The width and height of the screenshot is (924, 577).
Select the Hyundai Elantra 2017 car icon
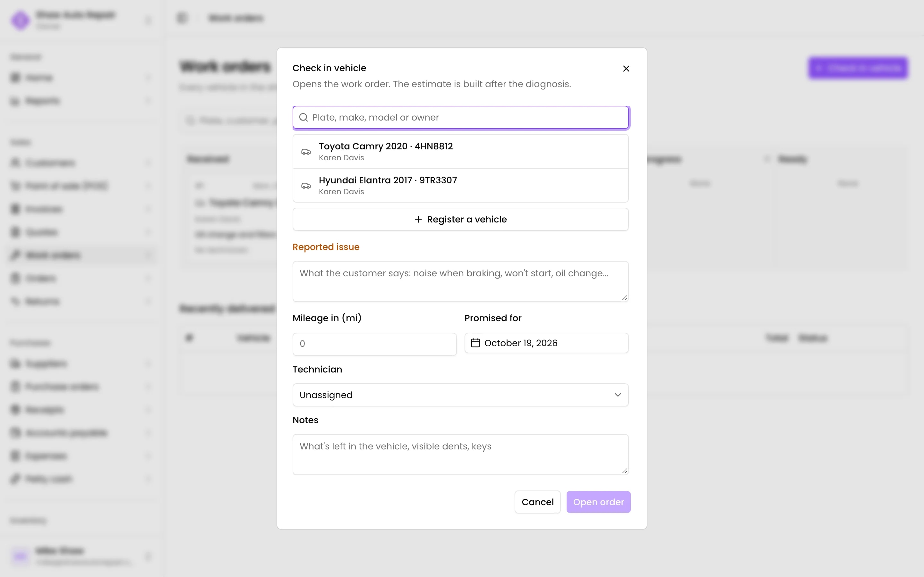point(306,186)
